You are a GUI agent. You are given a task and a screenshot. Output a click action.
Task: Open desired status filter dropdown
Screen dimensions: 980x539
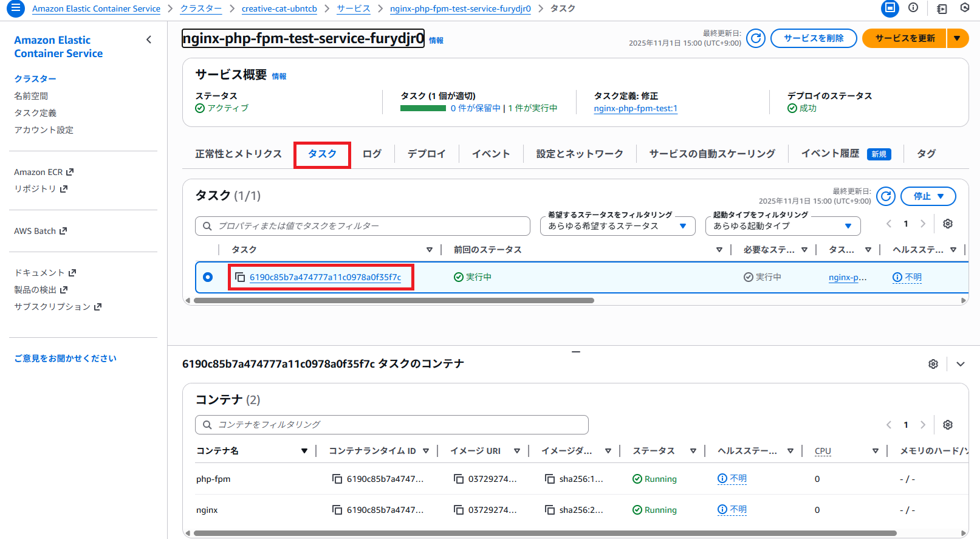pyautogui.click(x=617, y=226)
